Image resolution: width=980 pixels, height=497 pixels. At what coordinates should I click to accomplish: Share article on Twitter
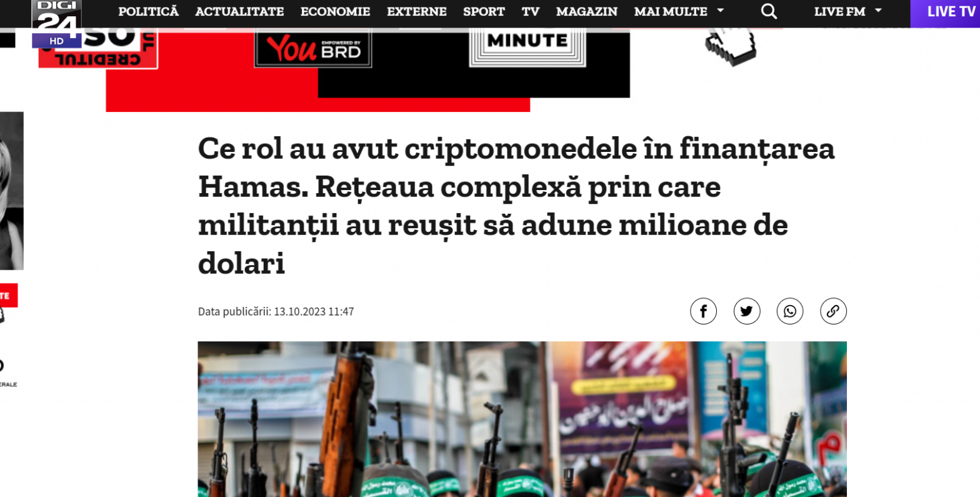pos(747,311)
